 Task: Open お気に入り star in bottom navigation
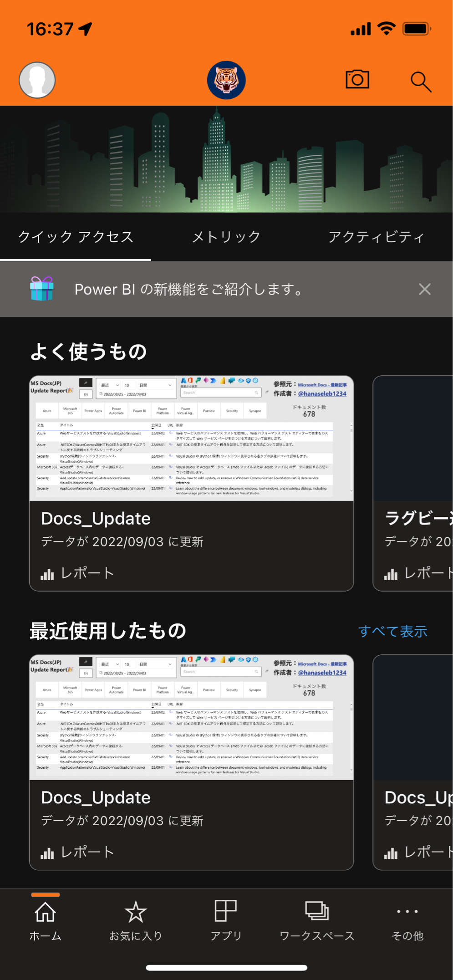136,921
